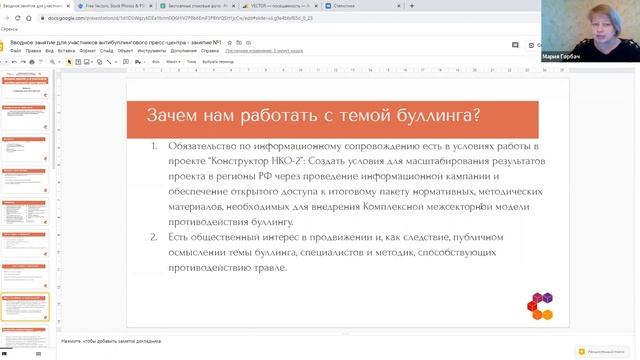Click the colored cubes logo on slide

tap(540, 306)
